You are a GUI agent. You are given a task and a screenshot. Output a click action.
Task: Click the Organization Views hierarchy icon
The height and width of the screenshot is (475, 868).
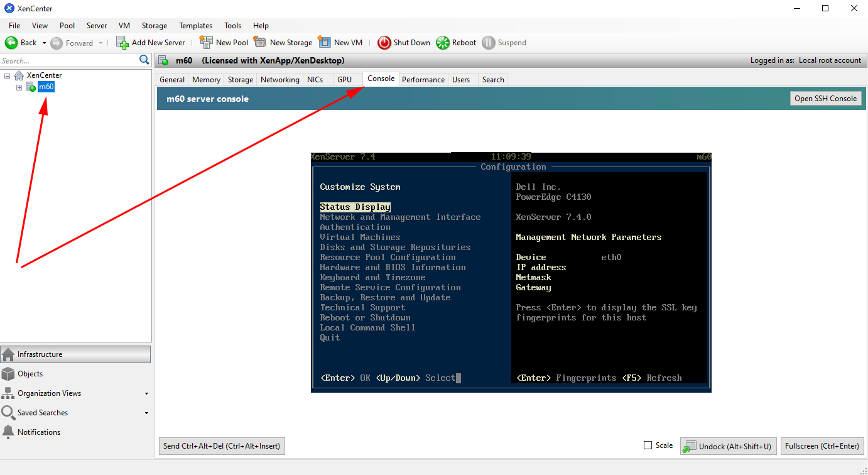click(8, 393)
